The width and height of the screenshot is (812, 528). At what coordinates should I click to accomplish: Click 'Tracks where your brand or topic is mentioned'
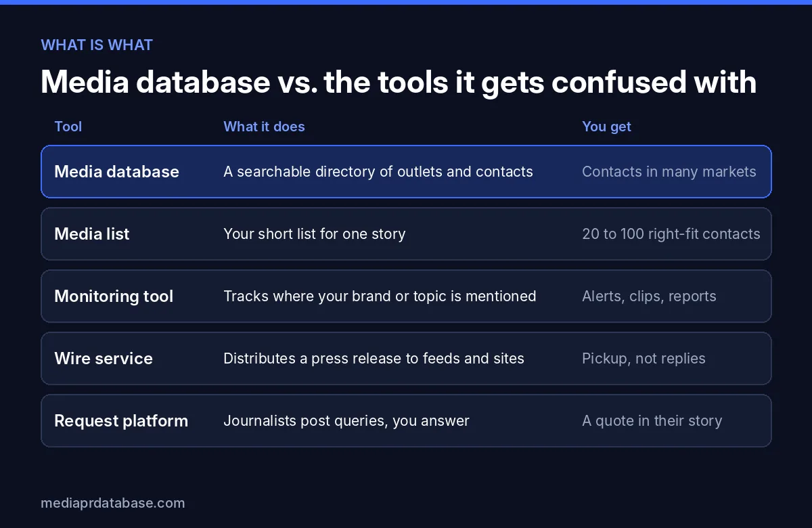[x=380, y=296]
